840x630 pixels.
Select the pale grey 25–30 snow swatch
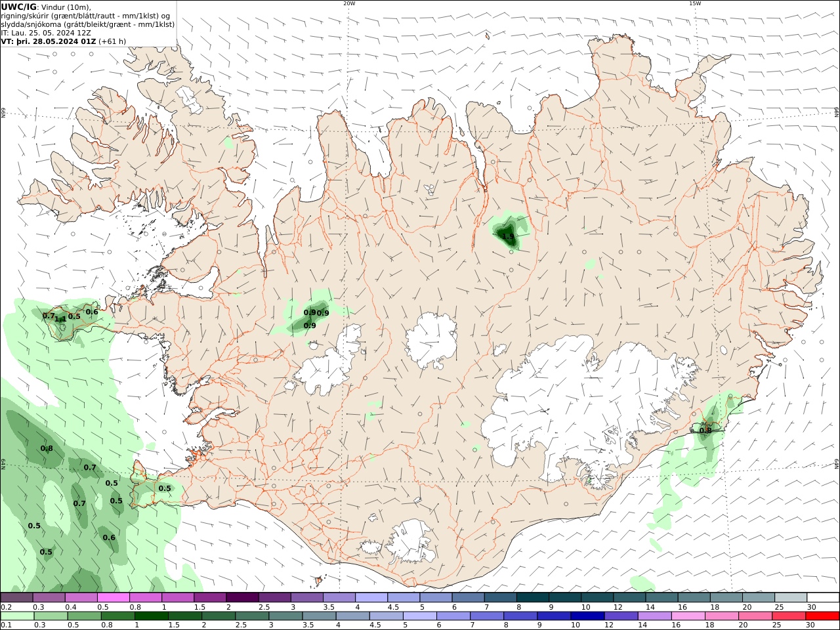(x=791, y=598)
